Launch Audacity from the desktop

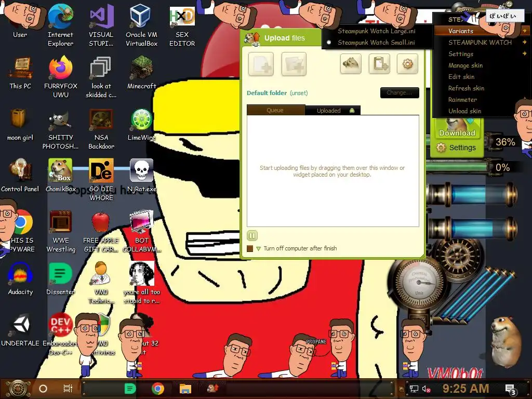coord(20,279)
